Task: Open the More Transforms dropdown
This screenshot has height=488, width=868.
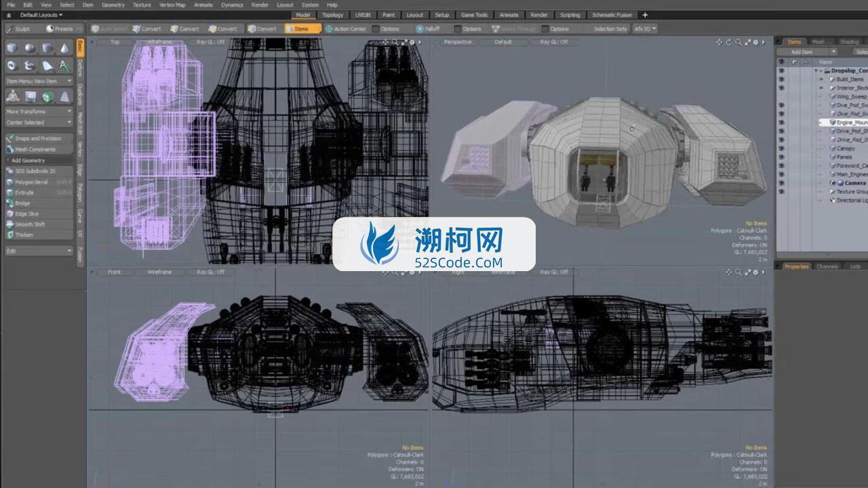Action: tap(39, 112)
